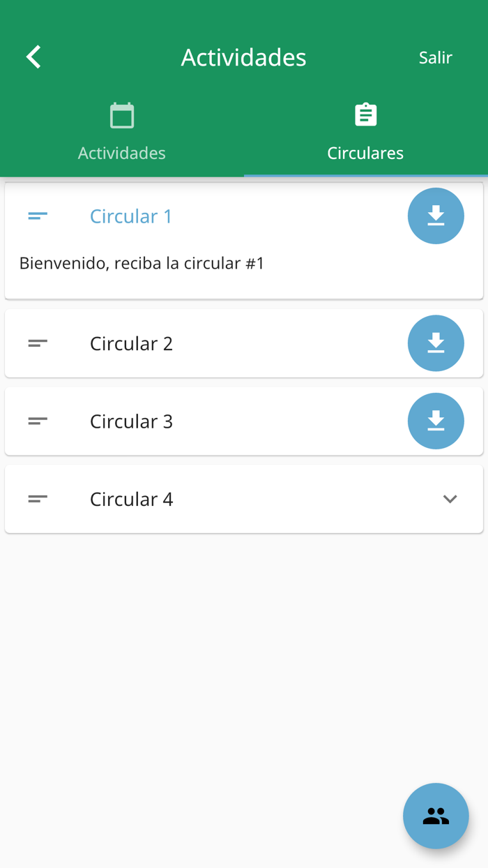Tap the Circular 3 card title
The image size is (488, 868).
(130, 421)
